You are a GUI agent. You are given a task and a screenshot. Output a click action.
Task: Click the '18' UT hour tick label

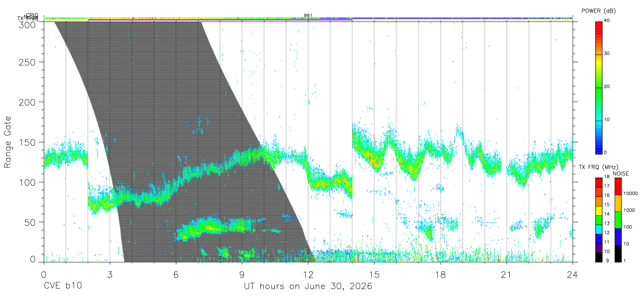440,274
